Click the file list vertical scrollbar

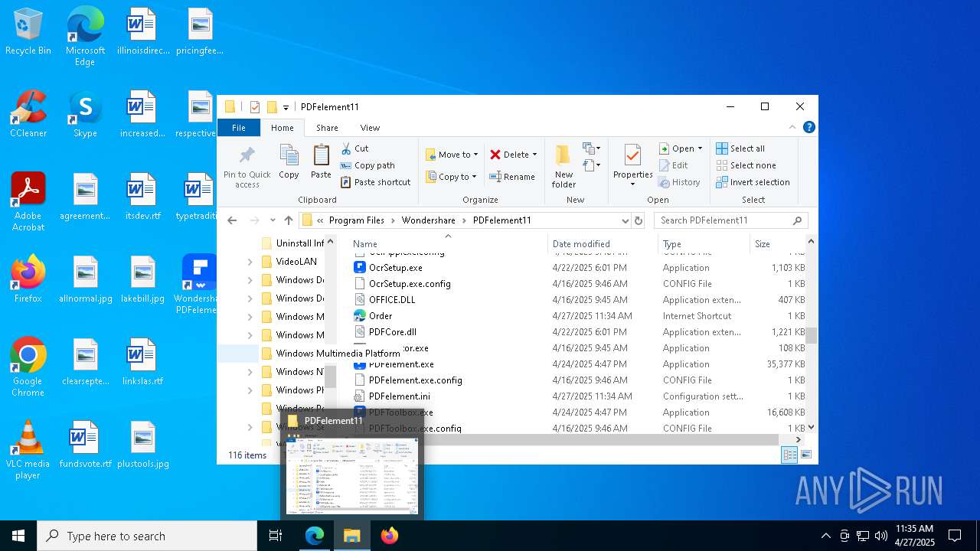coord(811,334)
